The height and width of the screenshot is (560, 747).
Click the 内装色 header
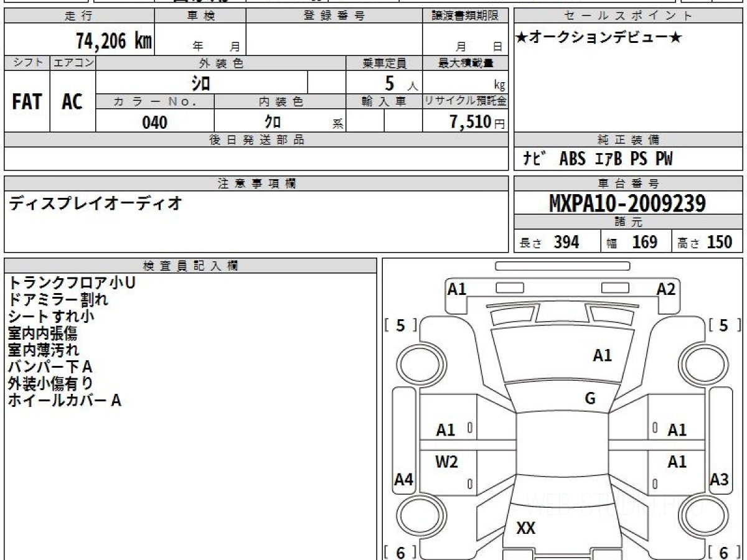coord(280,101)
